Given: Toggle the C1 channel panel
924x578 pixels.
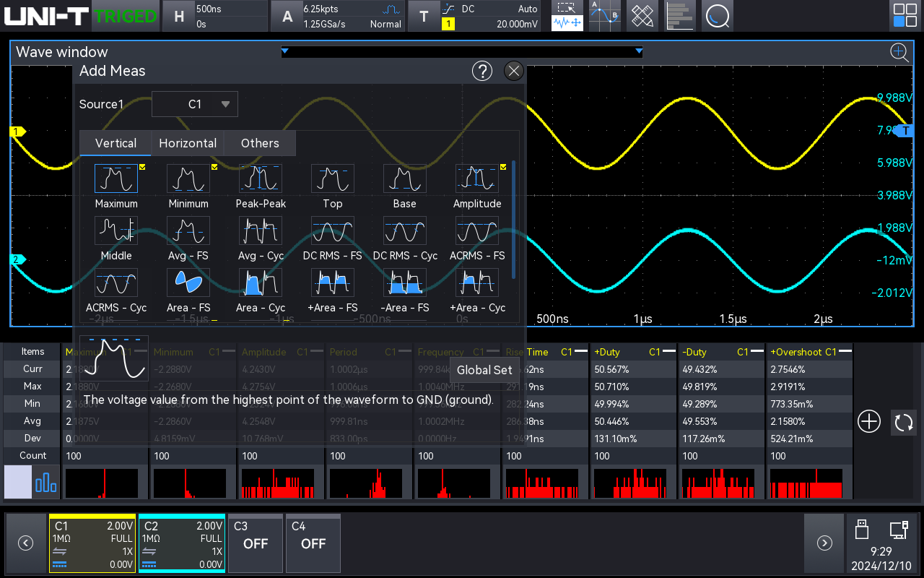Looking at the screenshot, I should [92, 545].
